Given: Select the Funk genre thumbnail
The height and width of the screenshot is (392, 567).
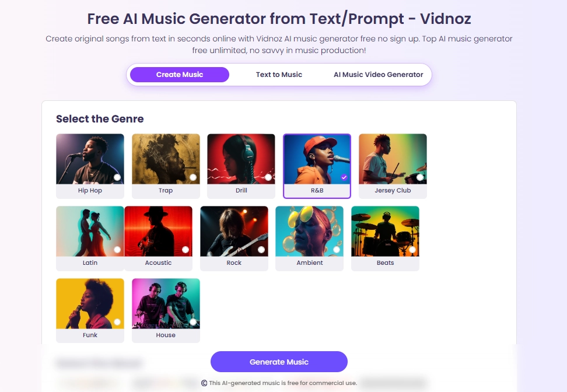Looking at the screenshot, I should (90, 304).
